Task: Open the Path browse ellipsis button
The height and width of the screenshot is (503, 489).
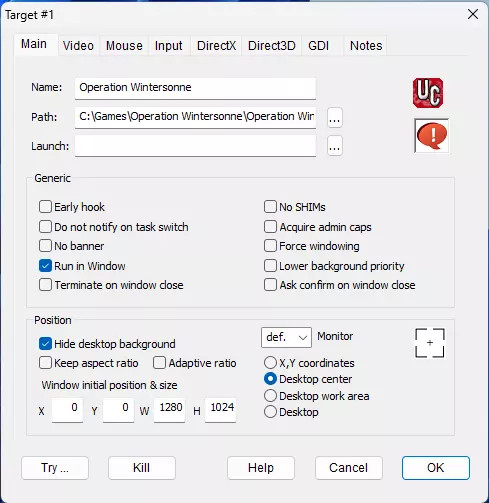Action: click(x=335, y=118)
